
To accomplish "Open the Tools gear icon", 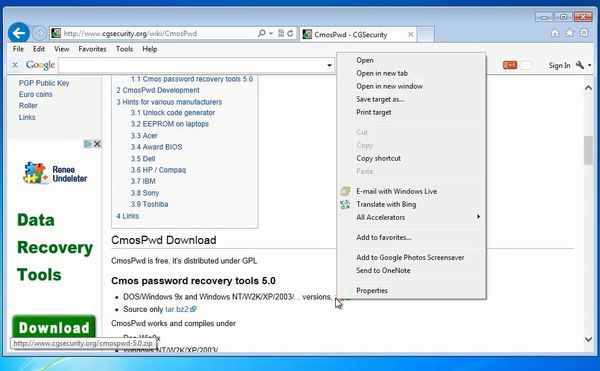I will (x=584, y=33).
